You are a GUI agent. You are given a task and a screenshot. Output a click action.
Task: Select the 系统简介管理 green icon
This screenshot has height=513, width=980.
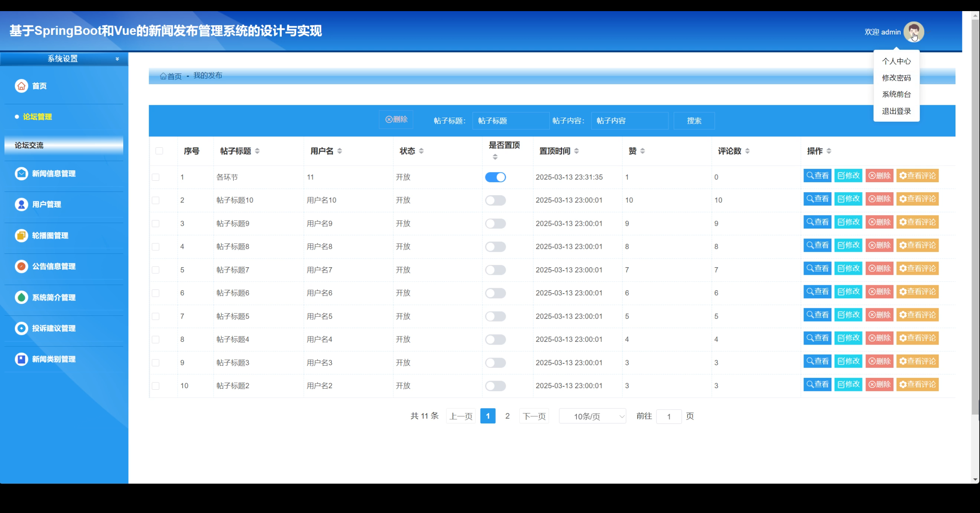click(x=21, y=297)
